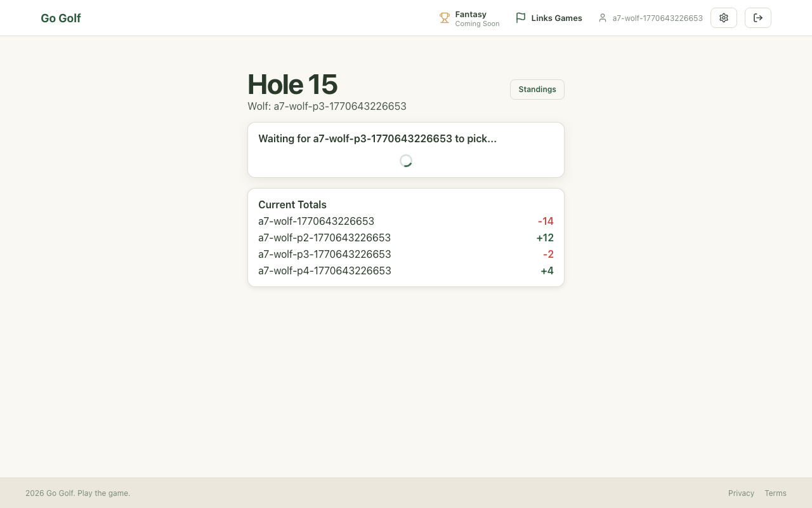Click the loading spinner in waiting card
The height and width of the screenshot is (508, 812).
click(x=406, y=161)
